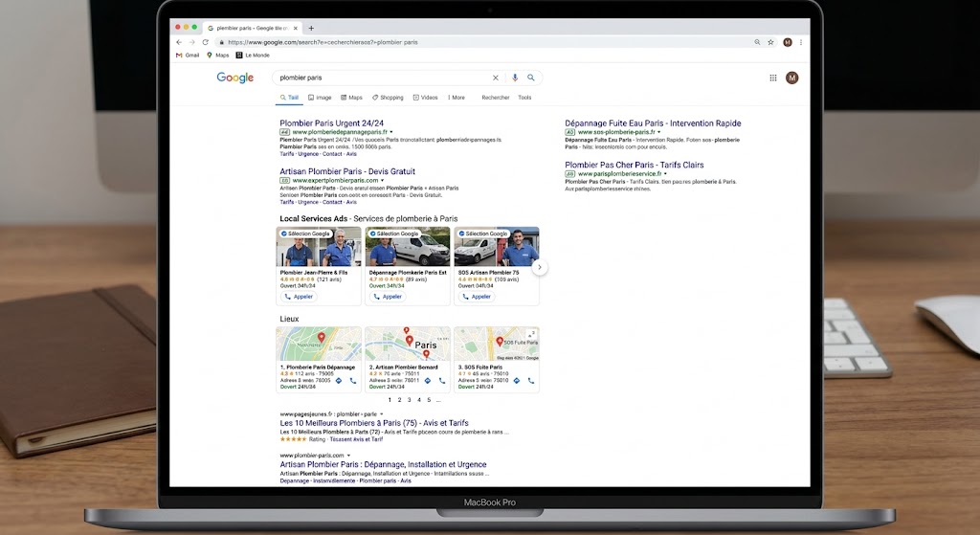
Task: Close the plombier paris browser tab
Action: tap(296, 28)
